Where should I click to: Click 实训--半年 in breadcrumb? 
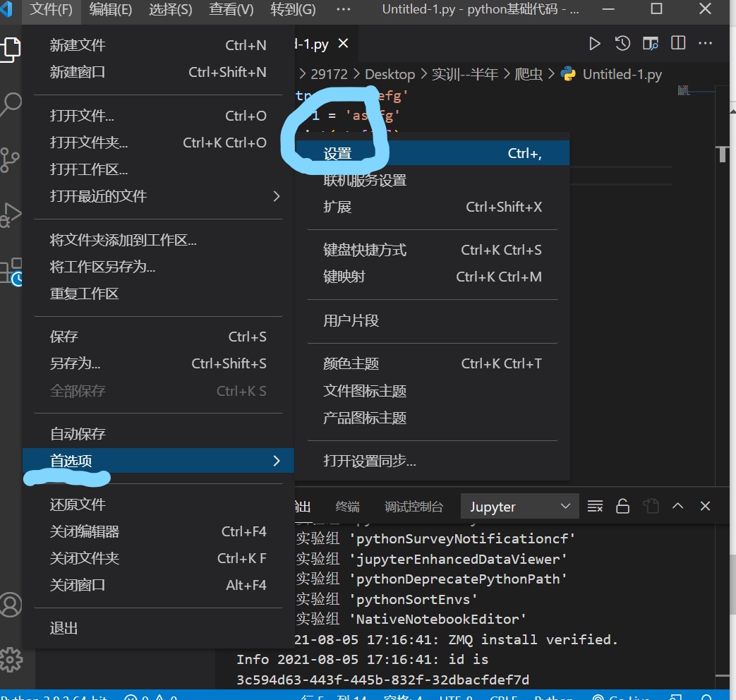tap(465, 74)
